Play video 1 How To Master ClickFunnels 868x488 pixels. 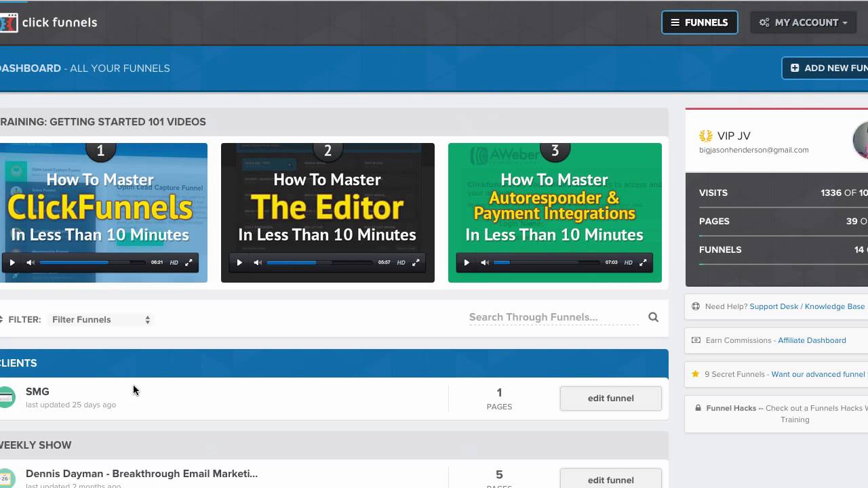pyautogui.click(x=12, y=262)
